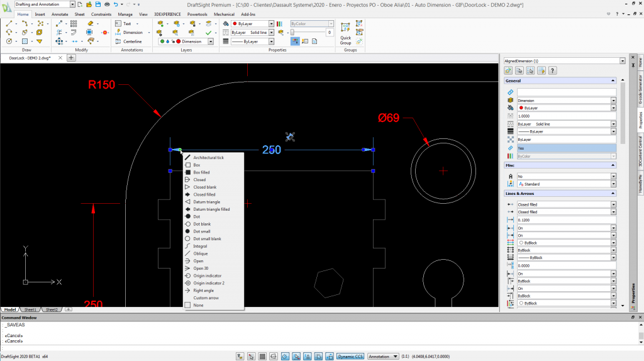Select 'Datum triangle' arrow style

[x=206, y=202]
